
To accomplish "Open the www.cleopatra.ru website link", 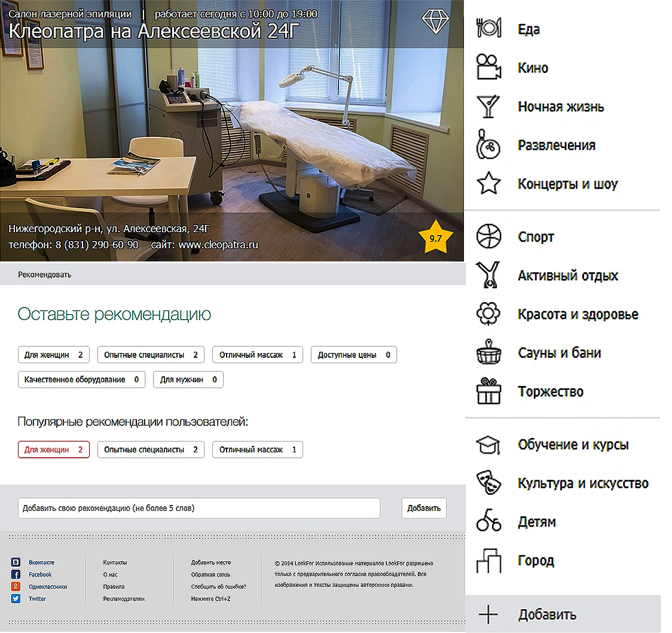I will (x=218, y=245).
